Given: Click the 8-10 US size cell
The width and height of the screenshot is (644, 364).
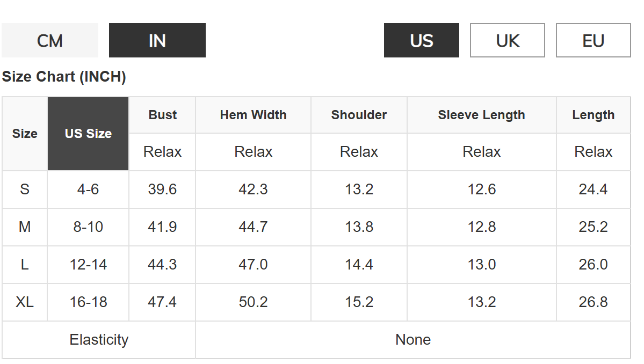Looking at the screenshot, I should pos(88,227).
